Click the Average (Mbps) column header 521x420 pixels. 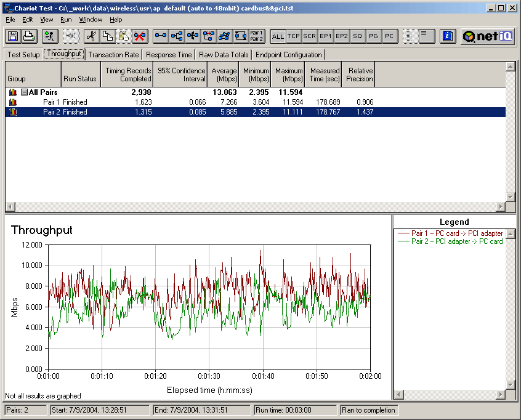224,75
